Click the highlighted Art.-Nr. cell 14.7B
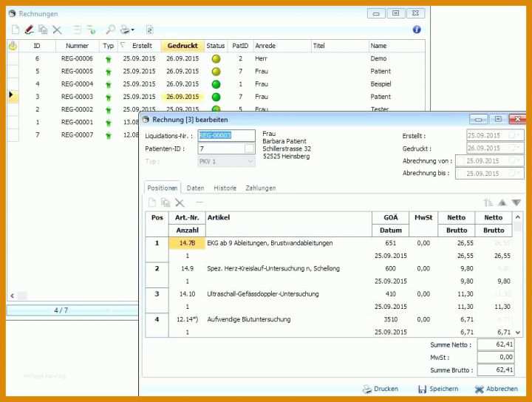Image resolution: width=532 pixels, height=402 pixels. [x=187, y=243]
